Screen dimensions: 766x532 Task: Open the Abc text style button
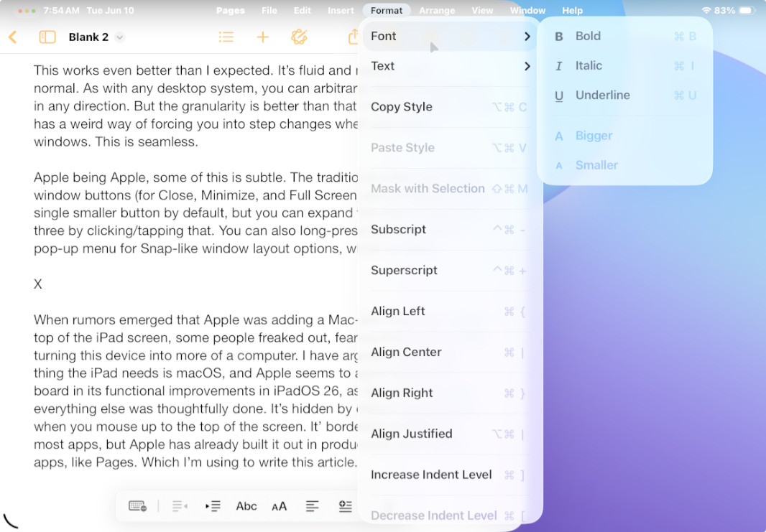tap(246, 506)
